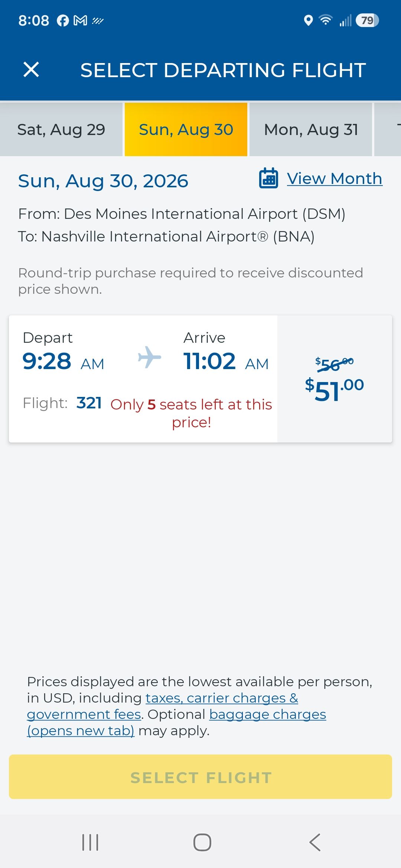Screen dimensions: 401x868
Task: Tap the Select Flight button
Action: (200, 777)
